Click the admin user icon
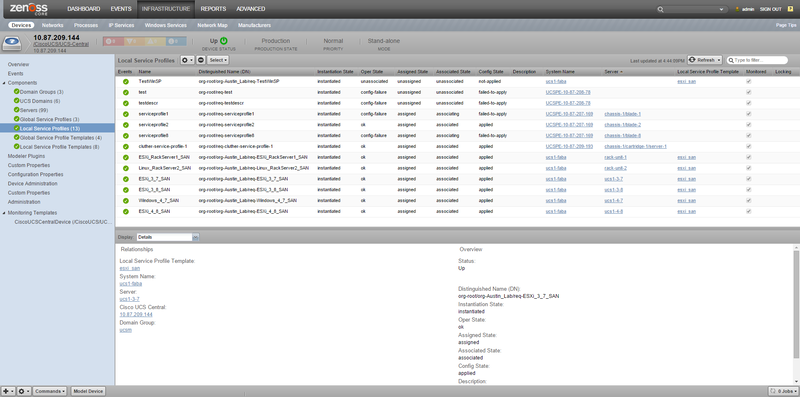 coord(737,9)
